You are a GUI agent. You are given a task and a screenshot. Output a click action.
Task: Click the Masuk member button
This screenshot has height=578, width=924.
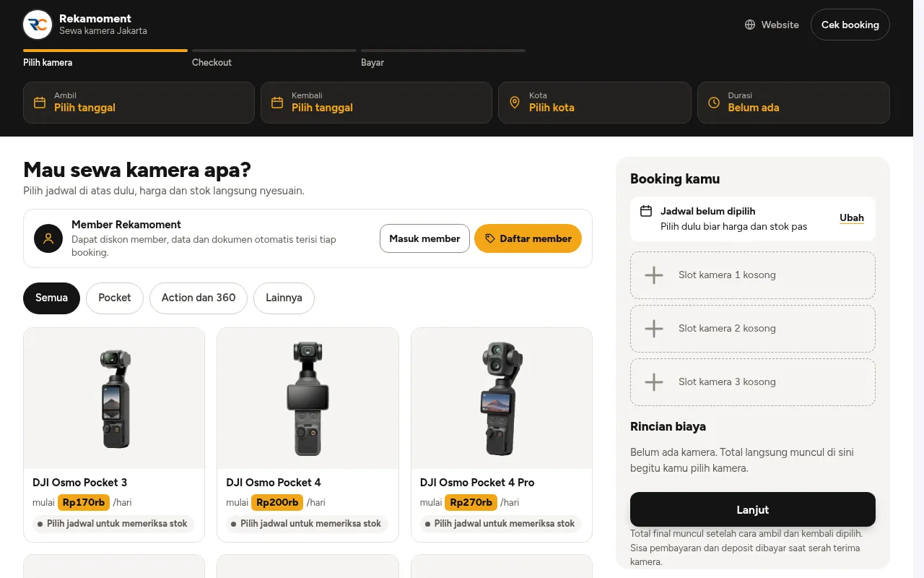(x=424, y=238)
